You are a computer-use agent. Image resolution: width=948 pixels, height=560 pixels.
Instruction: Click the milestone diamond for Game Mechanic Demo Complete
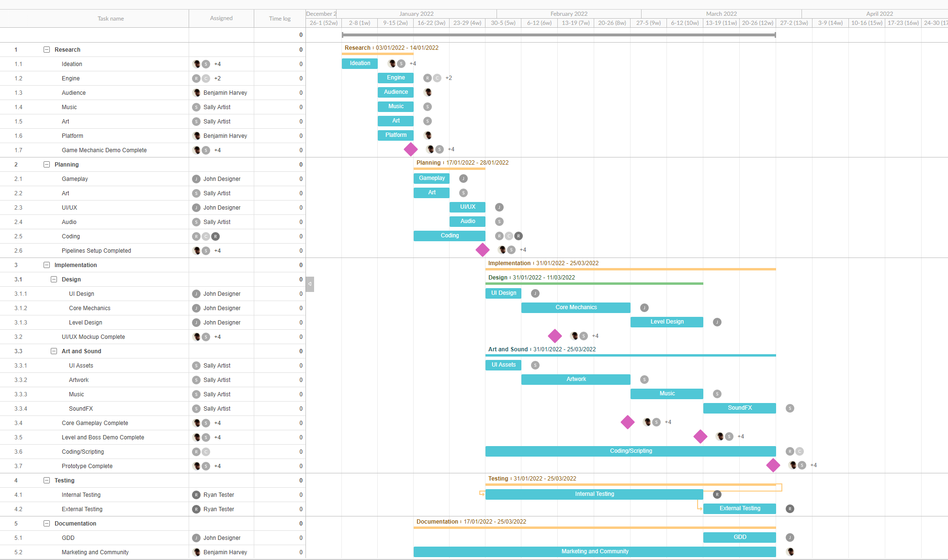click(410, 149)
